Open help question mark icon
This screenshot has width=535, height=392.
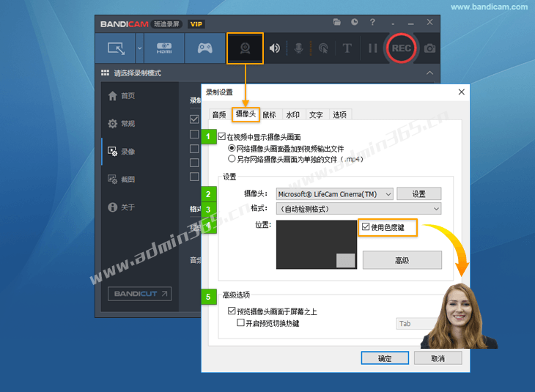pyautogui.click(x=372, y=22)
